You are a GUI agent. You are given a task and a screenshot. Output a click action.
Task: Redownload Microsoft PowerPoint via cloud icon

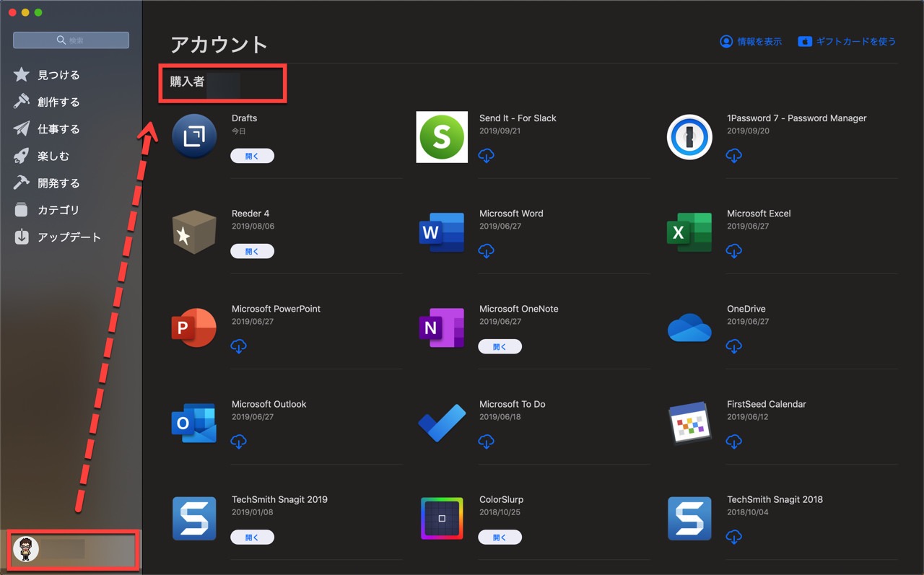[239, 346]
